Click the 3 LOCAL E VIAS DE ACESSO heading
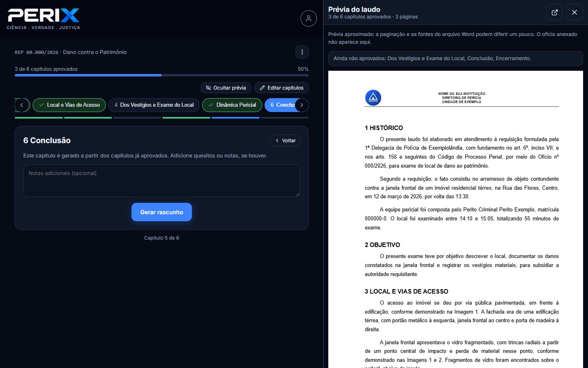This screenshot has height=368, width=588. pos(406,292)
